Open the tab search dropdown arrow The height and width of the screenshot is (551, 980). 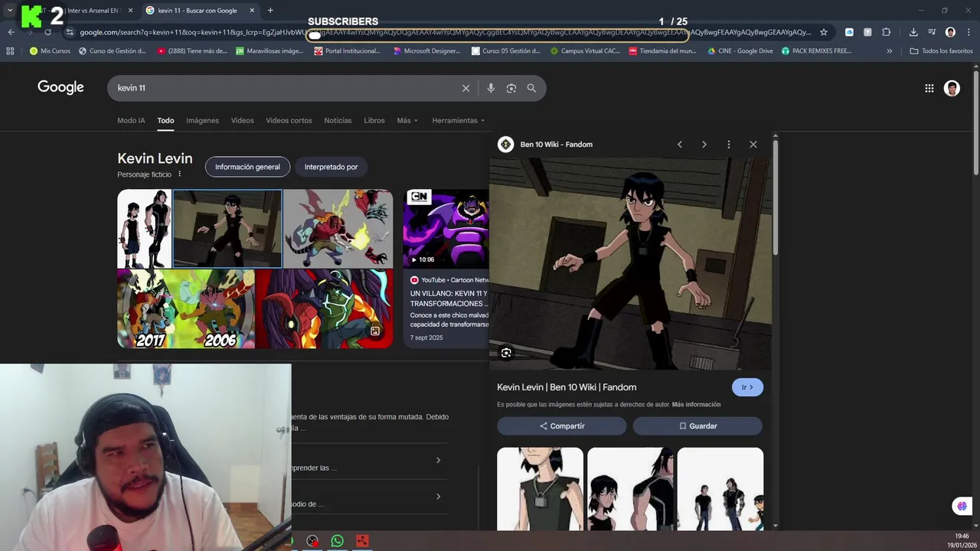[10, 10]
